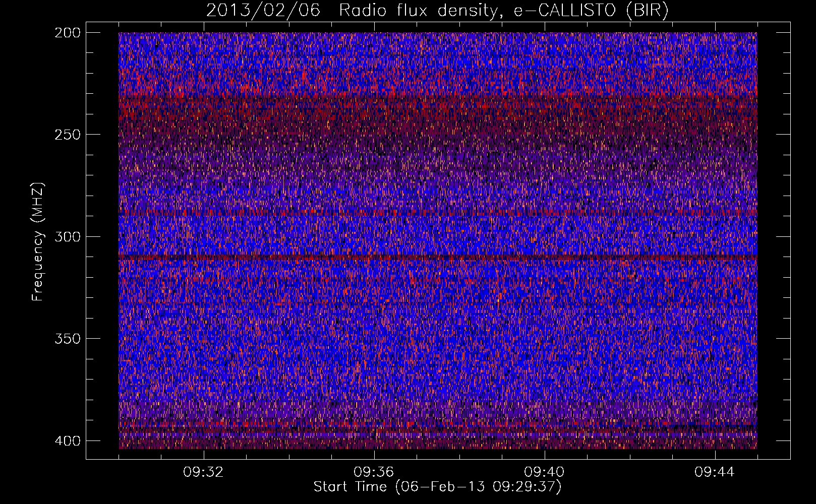
Task: Click the 300 frequency tick label
Action: tap(67, 236)
